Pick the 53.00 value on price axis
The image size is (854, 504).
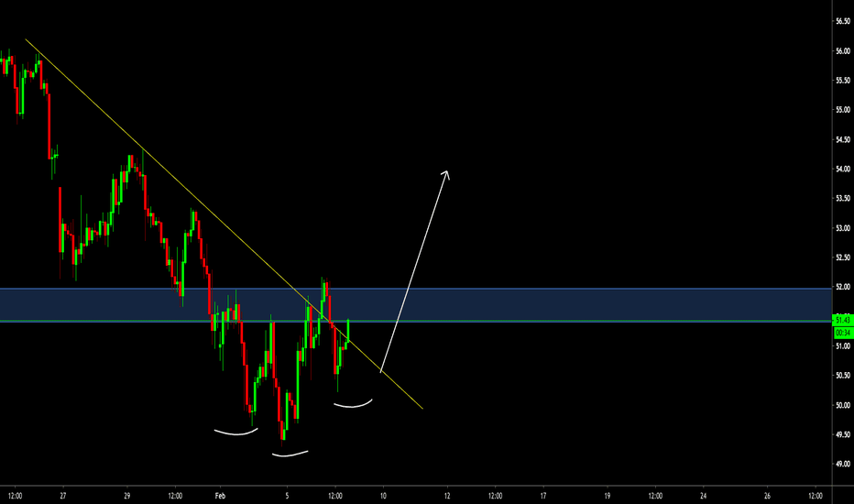pyautogui.click(x=843, y=228)
